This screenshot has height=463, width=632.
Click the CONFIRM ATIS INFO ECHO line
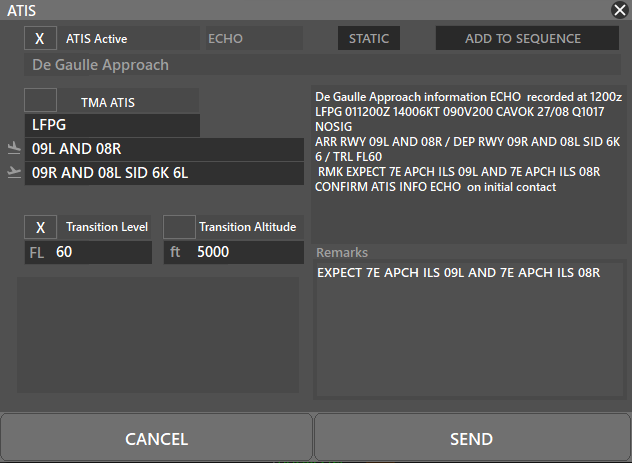coord(435,187)
